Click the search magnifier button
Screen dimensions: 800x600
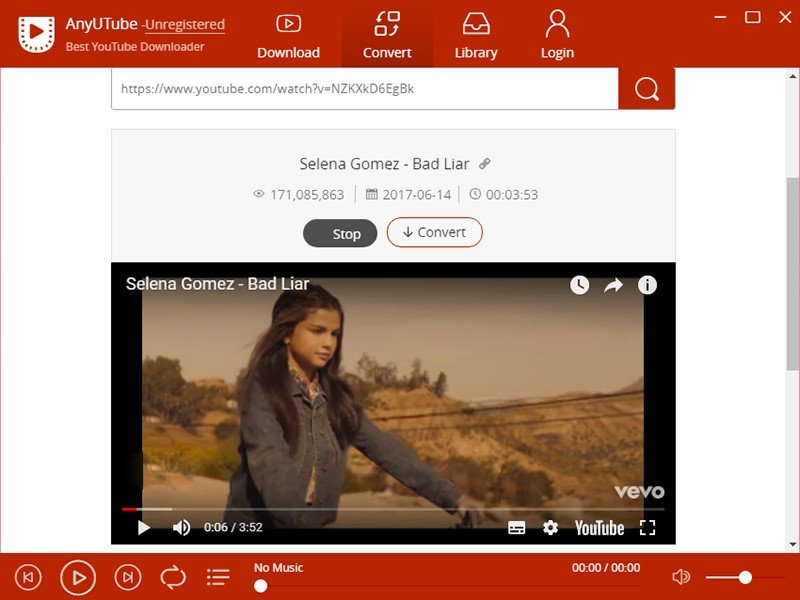coord(646,89)
